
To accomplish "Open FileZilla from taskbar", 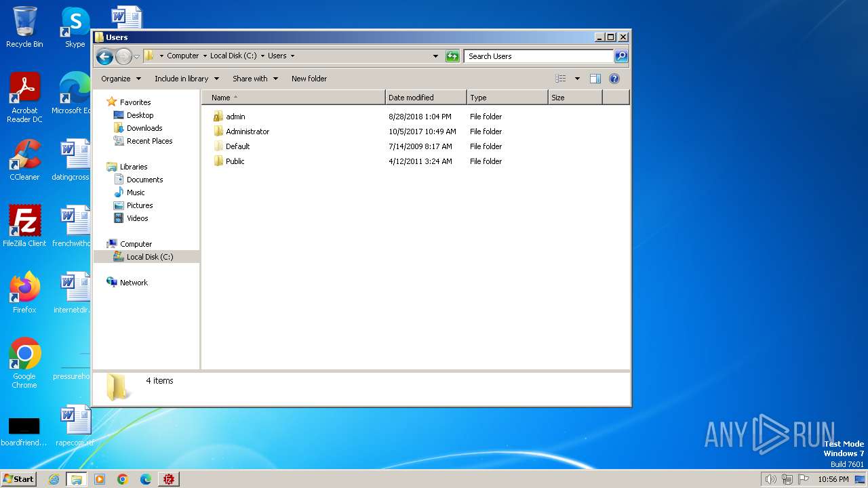I will point(169,479).
